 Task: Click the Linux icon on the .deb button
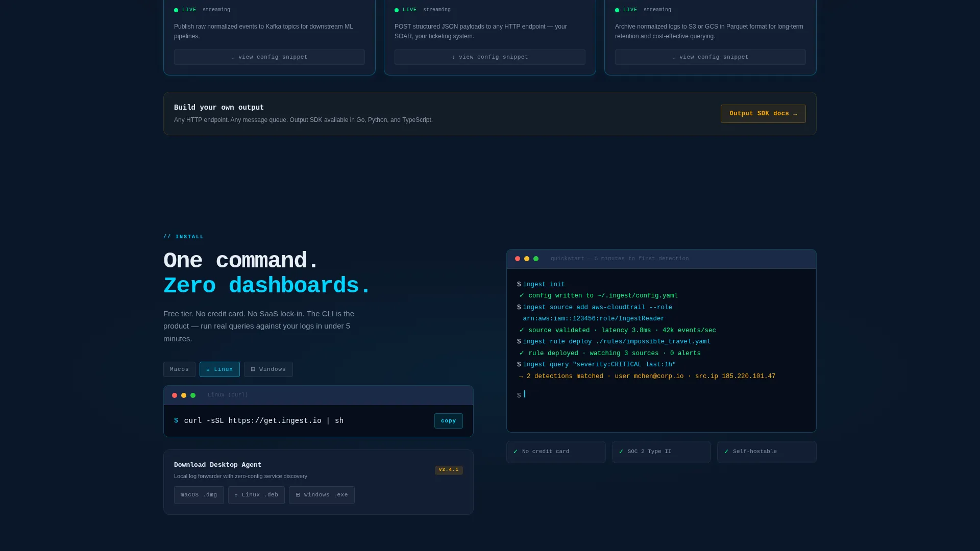coord(236,495)
